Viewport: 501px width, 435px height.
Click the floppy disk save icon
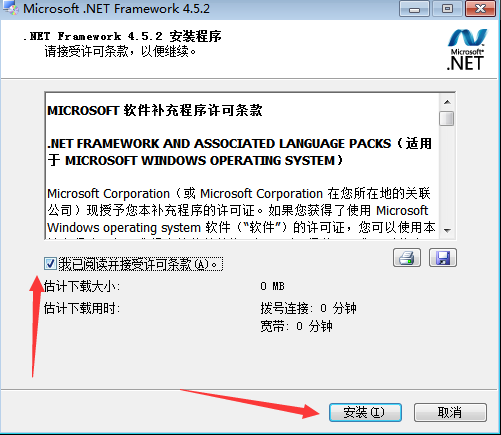pyautogui.click(x=443, y=257)
